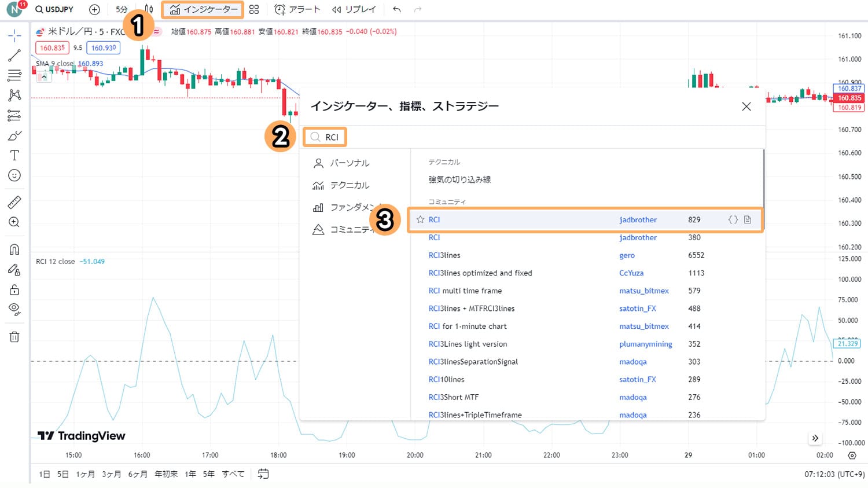
Task: Select the パーソナル category
Action: click(x=341, y=163)
